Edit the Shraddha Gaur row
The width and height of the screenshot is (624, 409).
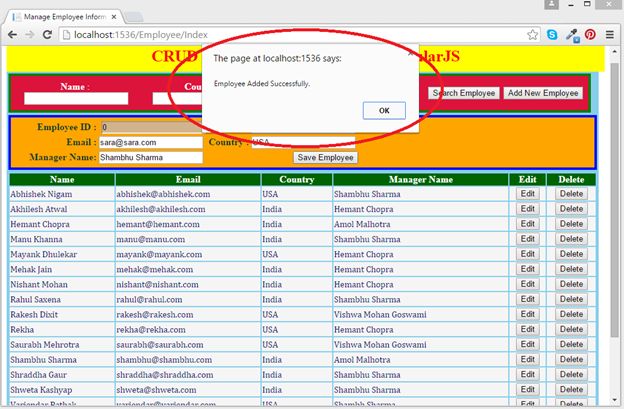(x=528, y=375)
